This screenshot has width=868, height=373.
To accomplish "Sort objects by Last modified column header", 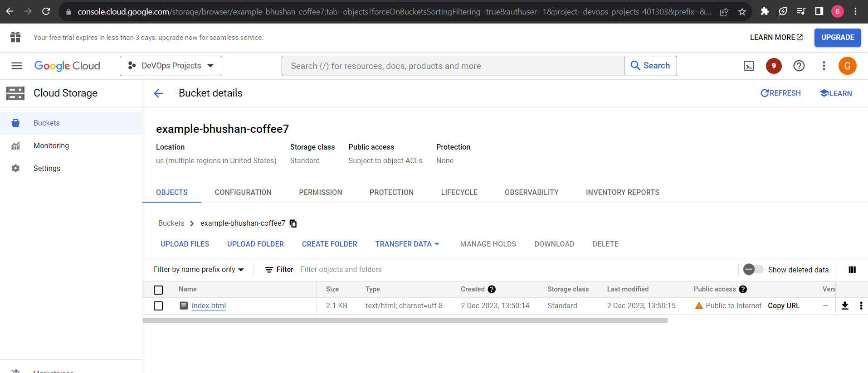I will tap(628, 289).
